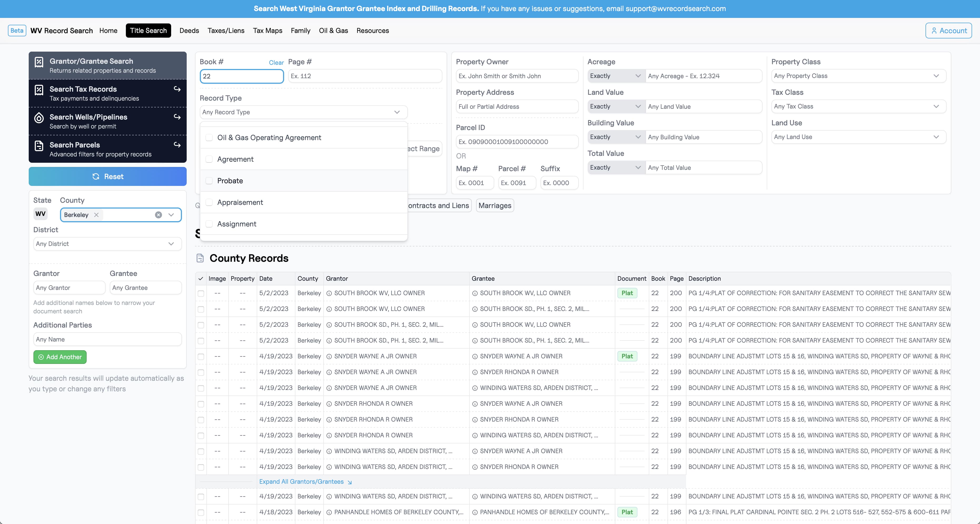
Task: Expand the Any Property Class dropdown
Action: click(858, 76)
